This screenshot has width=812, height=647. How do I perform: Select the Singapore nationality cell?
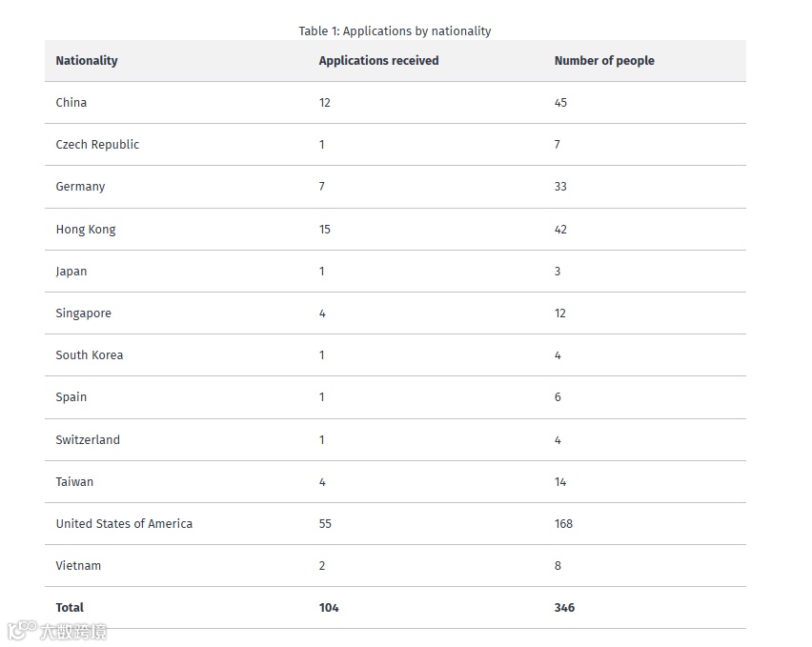coord(83,313)
